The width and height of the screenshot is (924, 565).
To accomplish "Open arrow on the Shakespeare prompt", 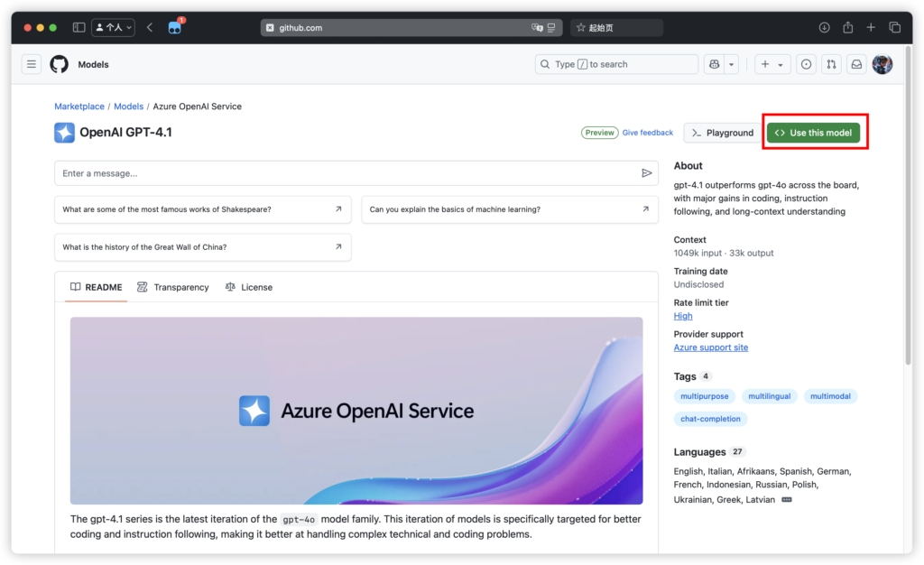I will (338, 209).
